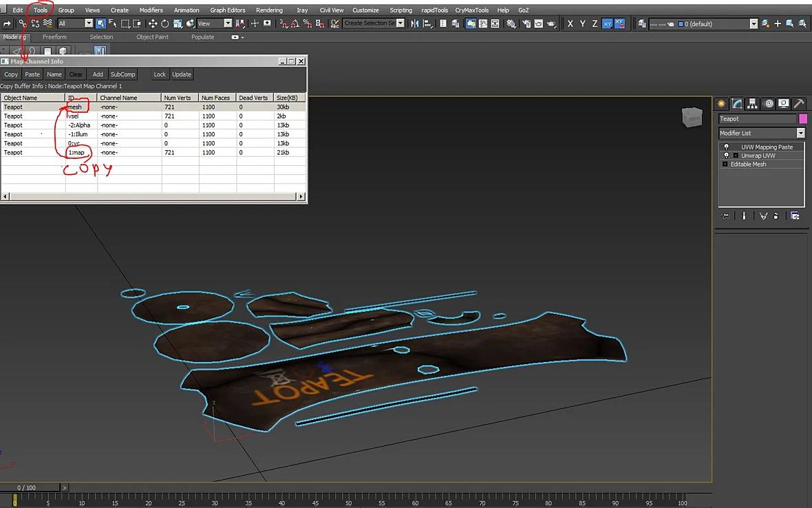Click the Teapot object color swatch
The height and width of the screenshot is (508, 812).
[803, 118]
